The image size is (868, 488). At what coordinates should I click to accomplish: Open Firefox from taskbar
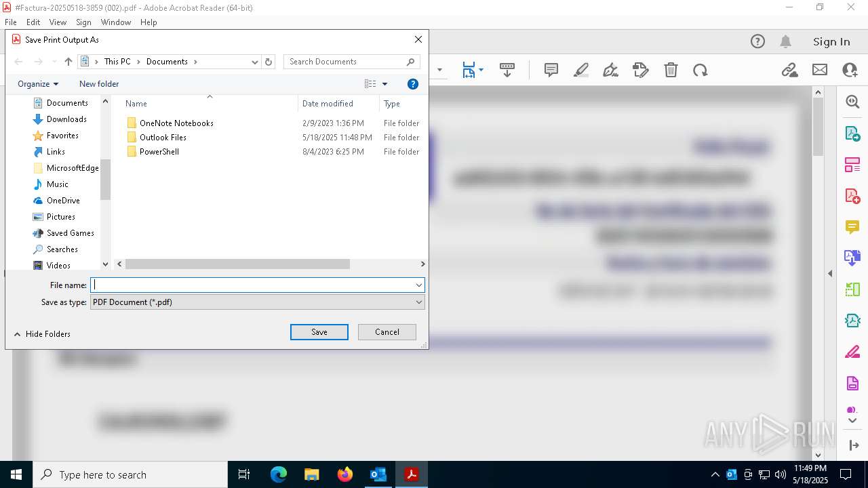(345, 474)
